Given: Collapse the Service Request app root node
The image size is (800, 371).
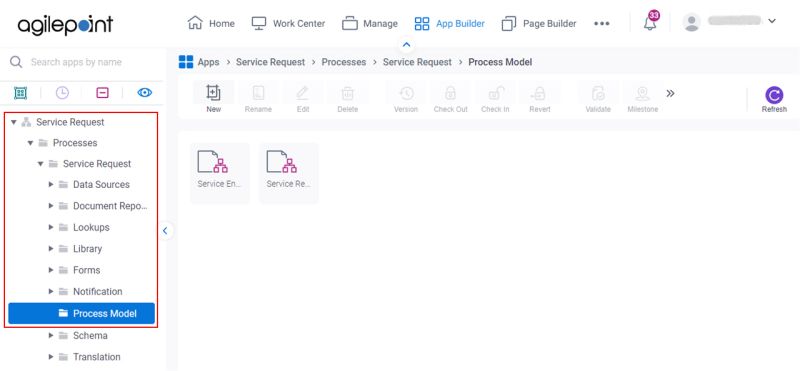Looking at the screenshot, I should click(14, 122).
